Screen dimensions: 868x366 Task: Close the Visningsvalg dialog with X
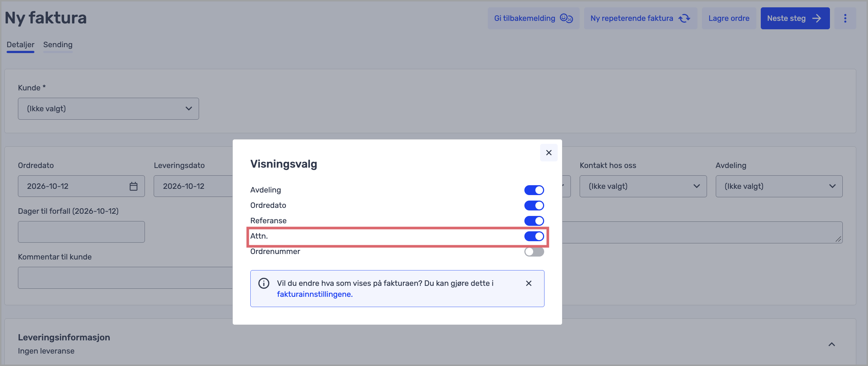pos(549,153)
